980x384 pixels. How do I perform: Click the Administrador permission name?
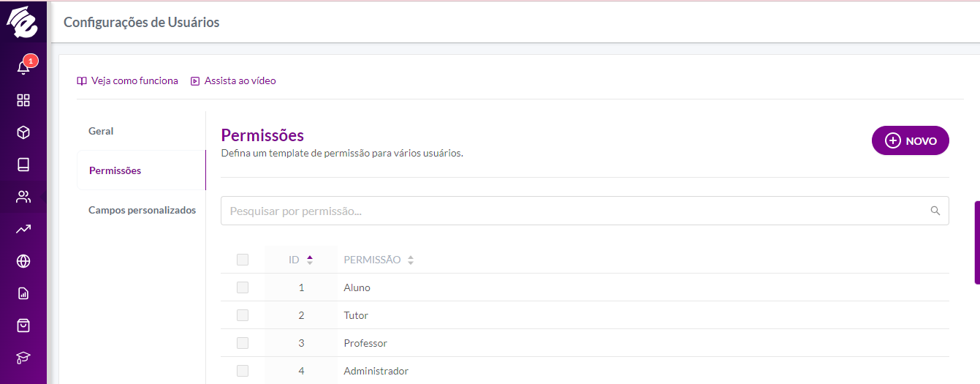(376, 371)
